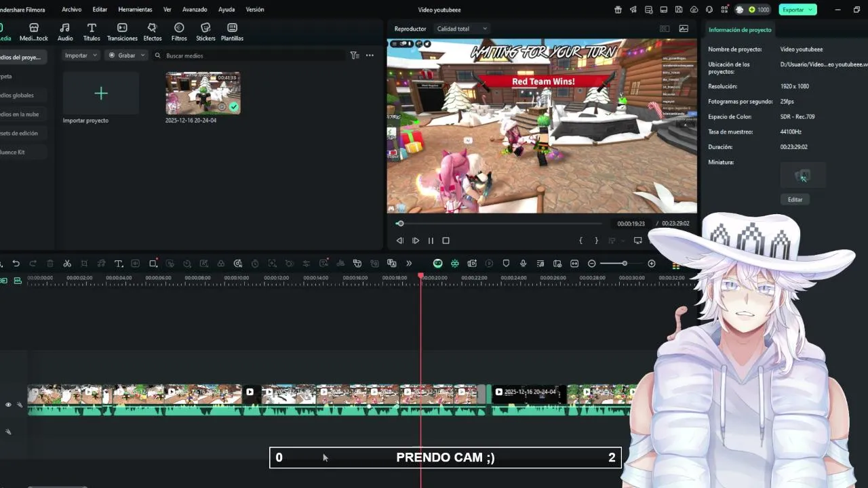Open the Stickers tab
This screenshot has height=488, width=868.
pyautogui.click(x=205, y=32)
